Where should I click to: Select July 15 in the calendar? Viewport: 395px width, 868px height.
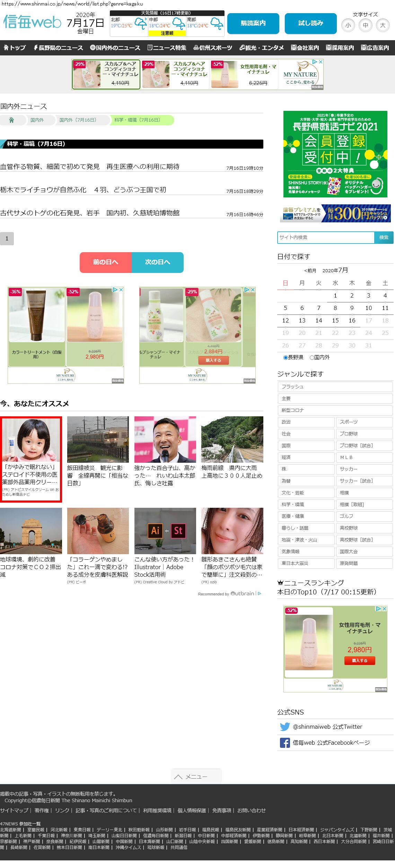(335, 320)
